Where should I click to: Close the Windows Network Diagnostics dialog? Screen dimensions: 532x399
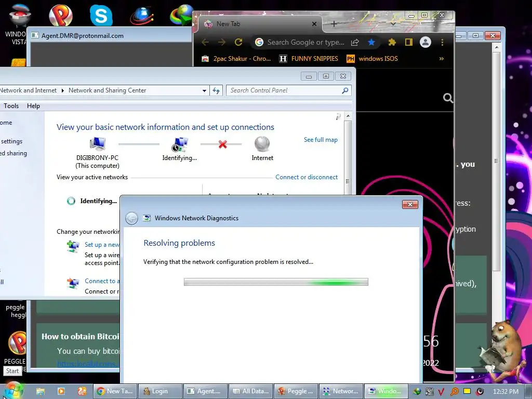coord(410,204)
